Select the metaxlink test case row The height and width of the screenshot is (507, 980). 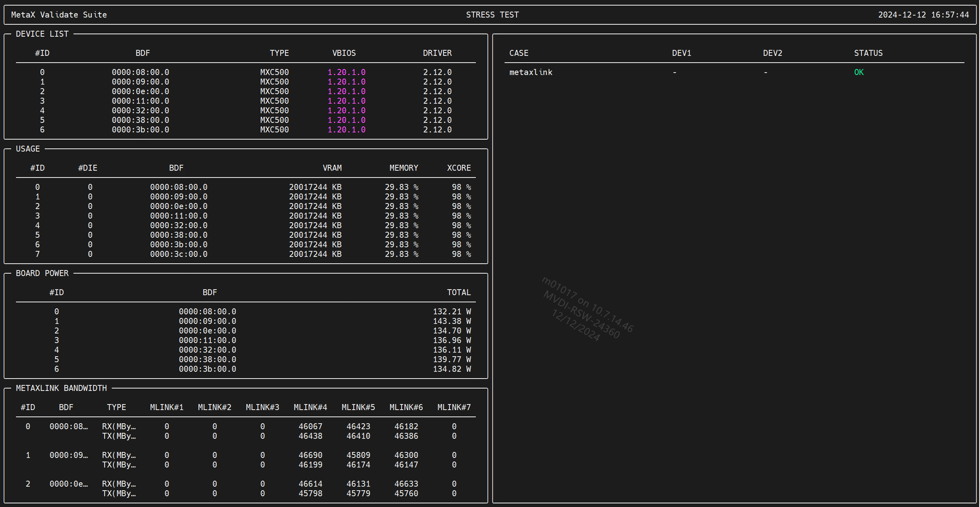[x=531, y=72]
